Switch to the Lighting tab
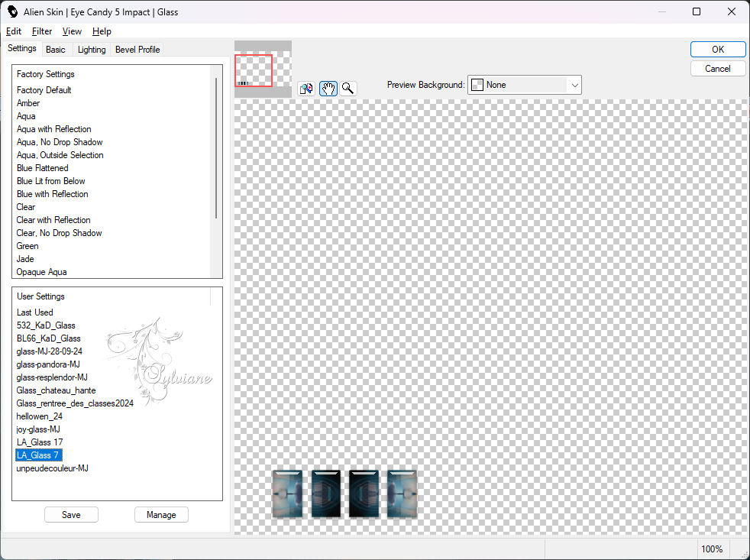 pos(92,50)
